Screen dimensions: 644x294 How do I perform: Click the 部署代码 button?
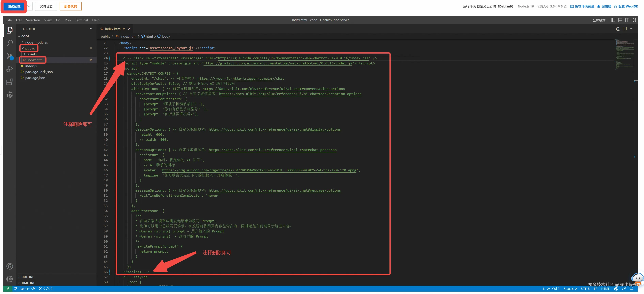(70, 6)
